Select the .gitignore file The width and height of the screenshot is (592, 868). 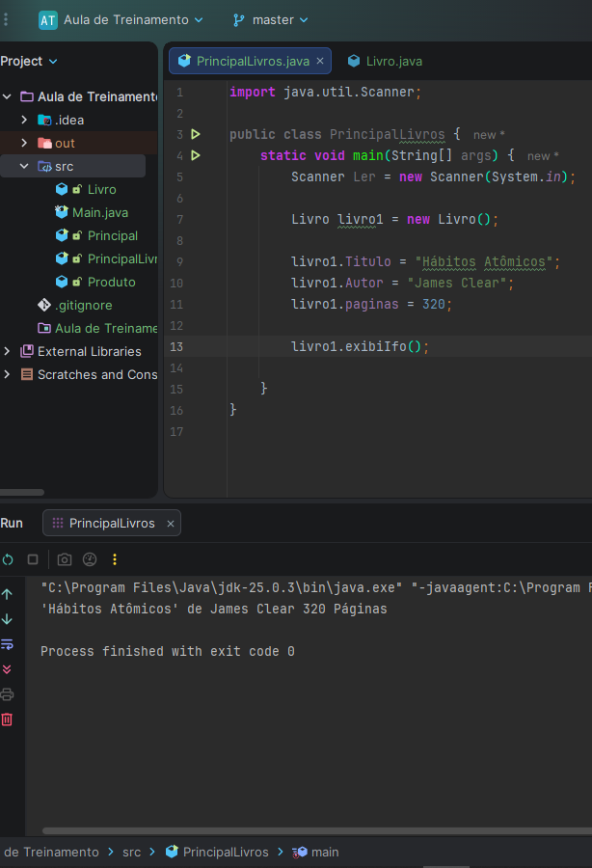[x=83, y=305]
